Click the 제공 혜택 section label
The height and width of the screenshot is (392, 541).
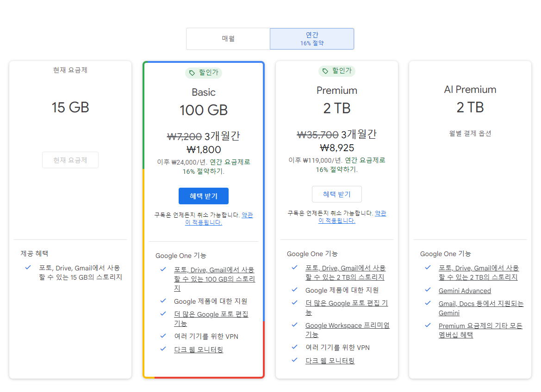[34, 253]
